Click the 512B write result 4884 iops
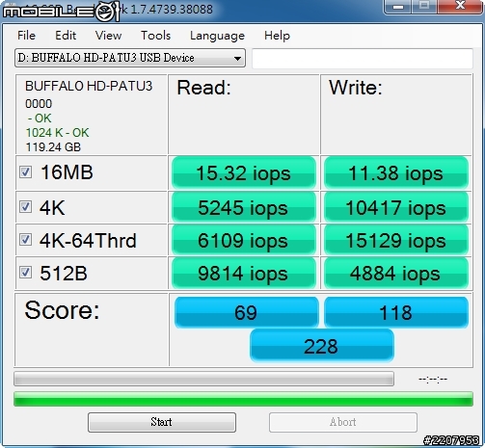The image size is (485, 448). (x=396, y=274)
